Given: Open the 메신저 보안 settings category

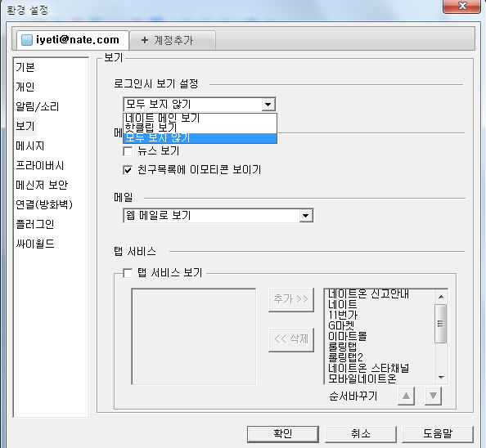Looking at the screenshot, I should click(x=42, y=185).
